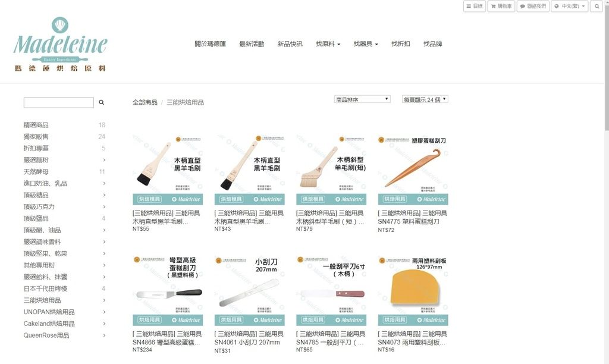Expand 嚴選麵粉 category chevron

pyautogui.click(x=103, y=159)
